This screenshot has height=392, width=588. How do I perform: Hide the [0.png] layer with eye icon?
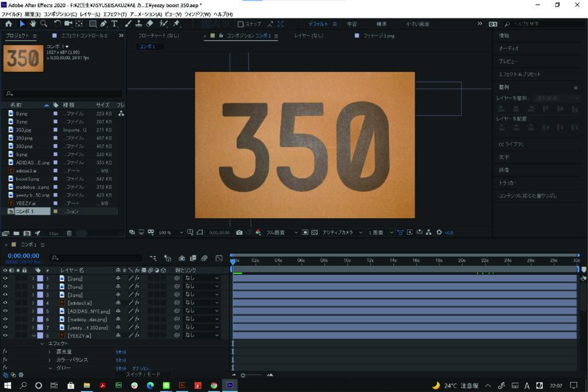pyautogui.click(x=6, y=278)
